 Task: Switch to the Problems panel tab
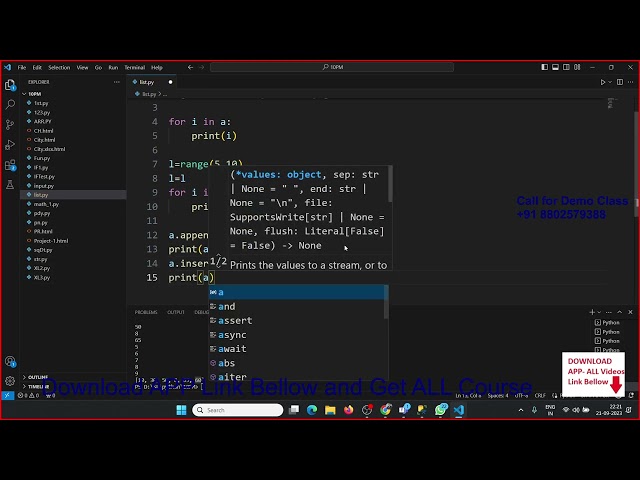[x=146, y=312]
